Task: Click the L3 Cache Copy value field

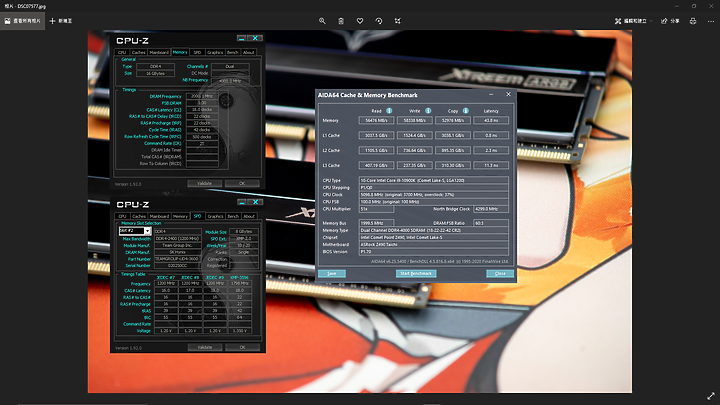Action: (453, 165)
